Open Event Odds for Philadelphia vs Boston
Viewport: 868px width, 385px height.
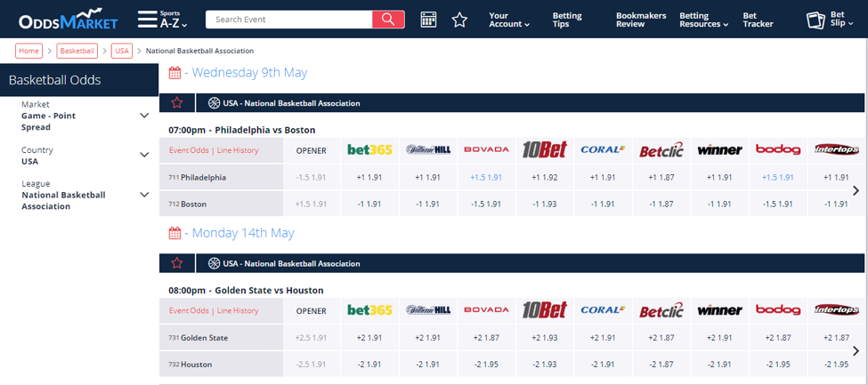click(x=189, y=150)
